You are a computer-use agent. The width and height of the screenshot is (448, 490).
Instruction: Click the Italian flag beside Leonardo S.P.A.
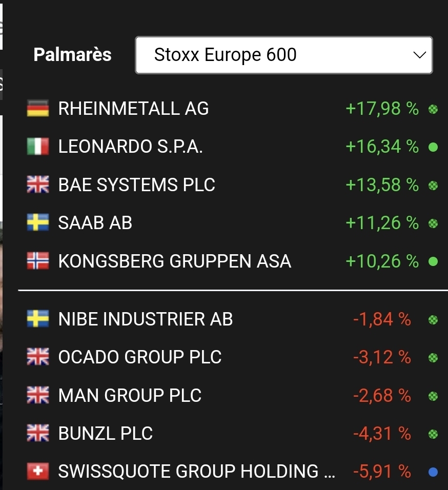coord(38,147)
